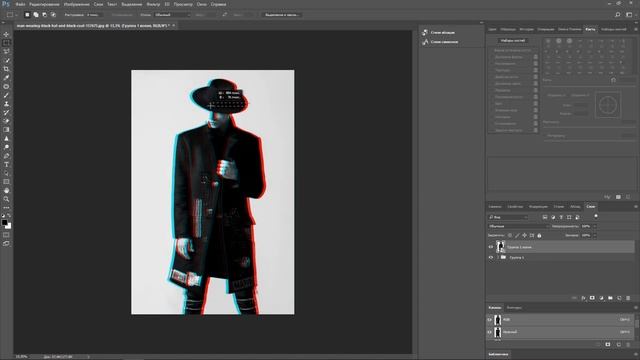Select the Path Selection tool
This screenshot has height=360, width=640.
(6, 173)
